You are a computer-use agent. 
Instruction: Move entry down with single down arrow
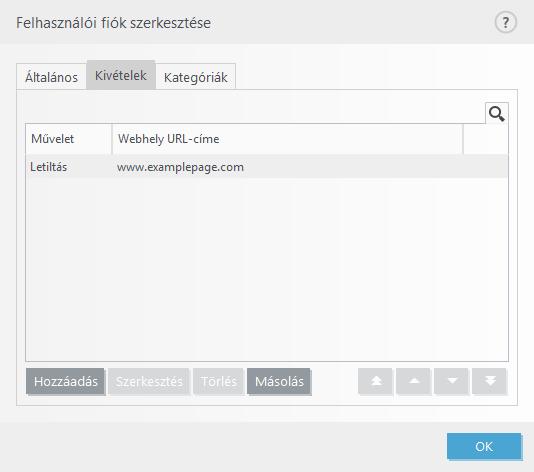pos(452,381)
